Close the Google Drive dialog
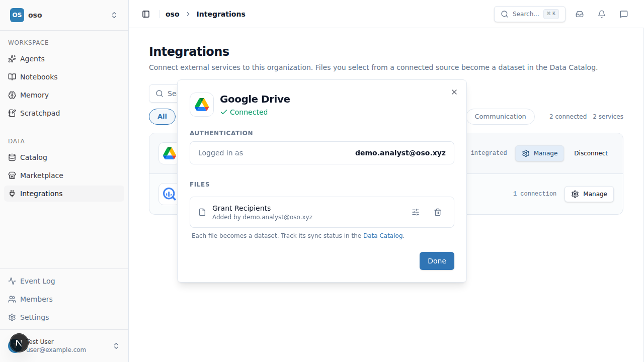Image resolution: width=644 pixels, height=362 pixels. point(454,92)
